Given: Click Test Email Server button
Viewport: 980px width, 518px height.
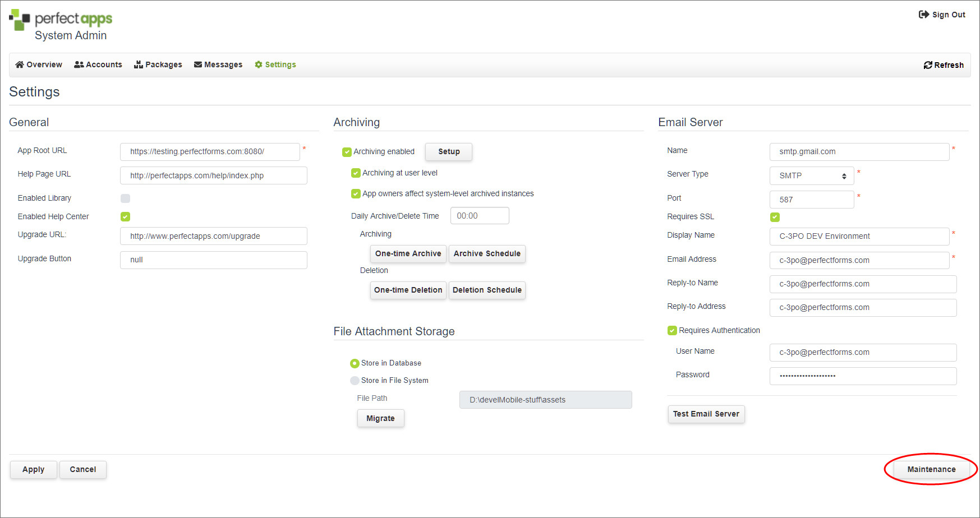Looking at the screenshot, I should pos(706,414).
